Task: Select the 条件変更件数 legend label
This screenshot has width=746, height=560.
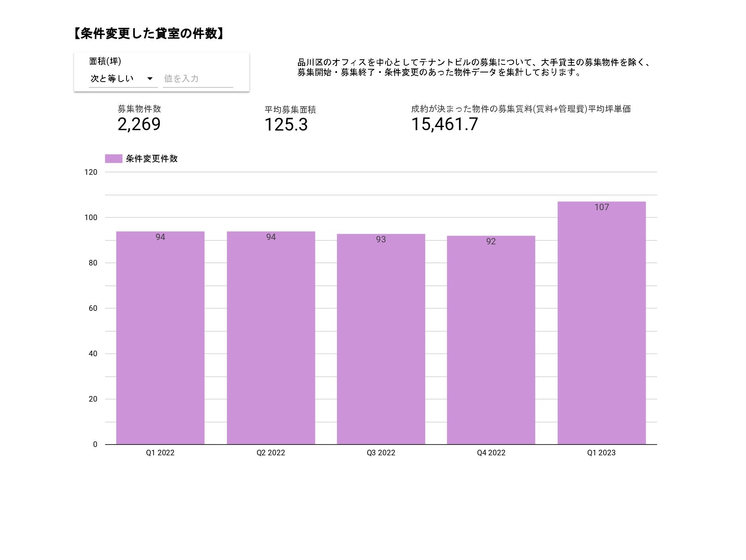Action: tap(152, 159)
